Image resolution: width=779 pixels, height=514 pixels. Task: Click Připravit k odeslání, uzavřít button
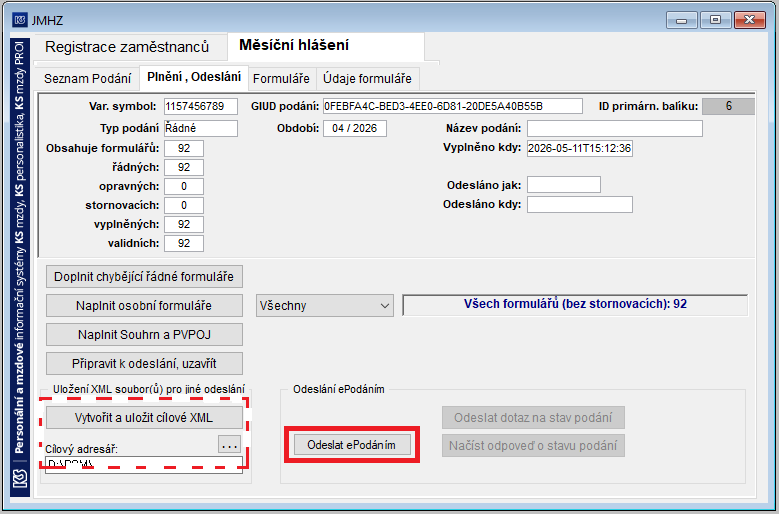tap(144, 364)
